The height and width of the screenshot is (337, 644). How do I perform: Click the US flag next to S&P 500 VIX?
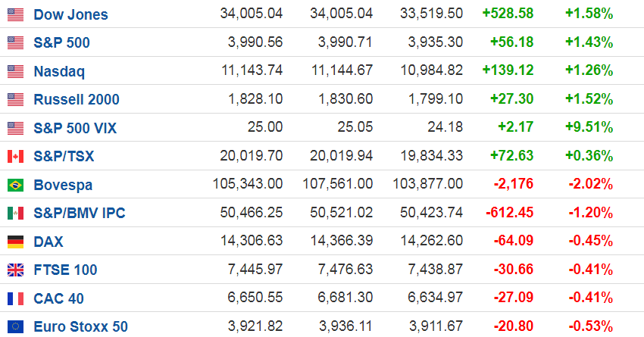pyautogui.click(x=15, y=129)
